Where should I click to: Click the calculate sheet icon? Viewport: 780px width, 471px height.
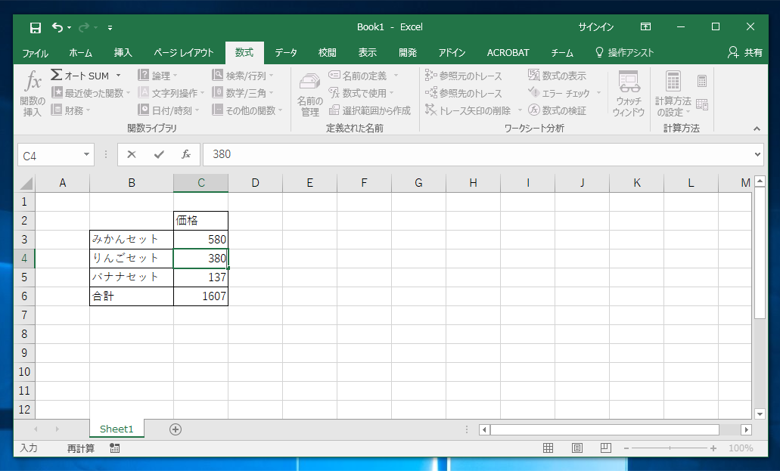[702, 104]
